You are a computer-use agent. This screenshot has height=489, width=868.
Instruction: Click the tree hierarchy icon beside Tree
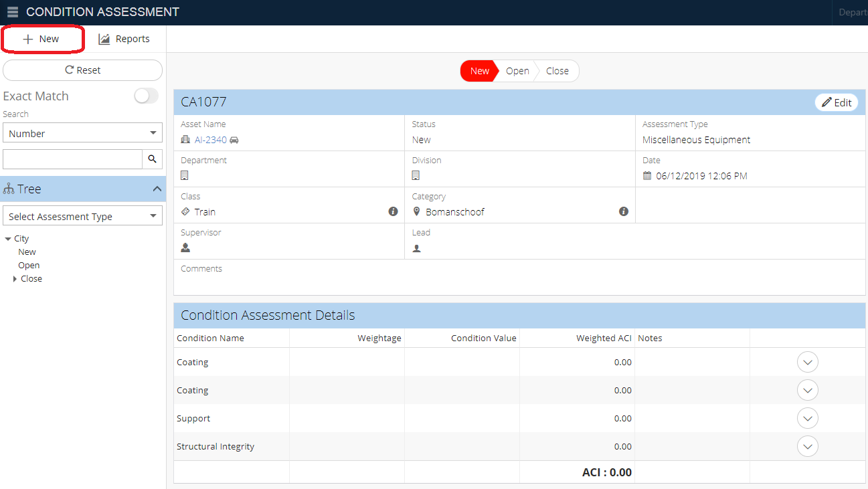point(9,189)
